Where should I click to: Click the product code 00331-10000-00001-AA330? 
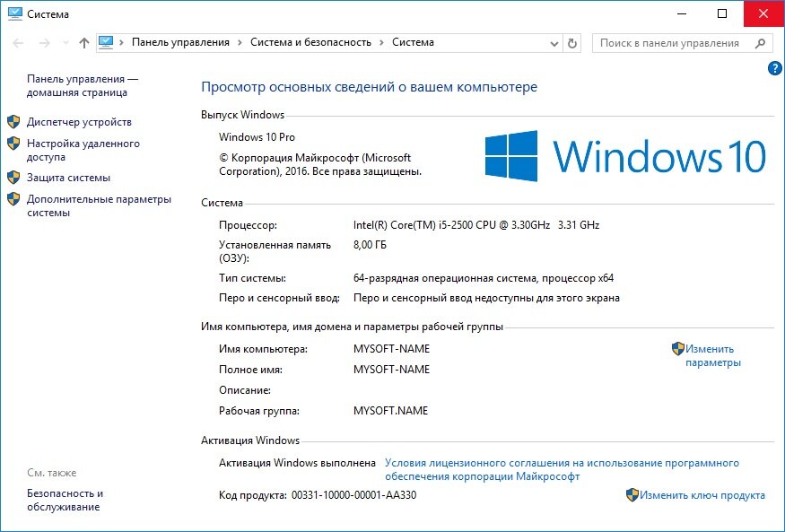tap(353, 495)
